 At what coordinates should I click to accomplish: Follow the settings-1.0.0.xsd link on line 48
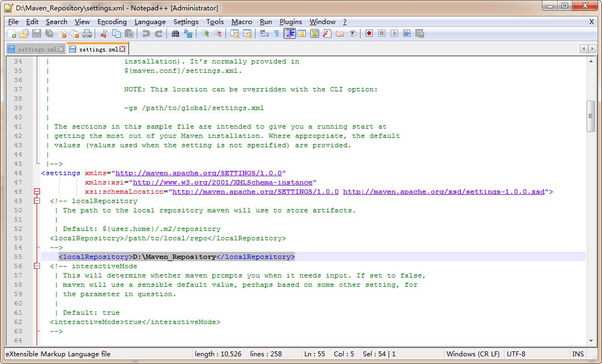[444, 192]
